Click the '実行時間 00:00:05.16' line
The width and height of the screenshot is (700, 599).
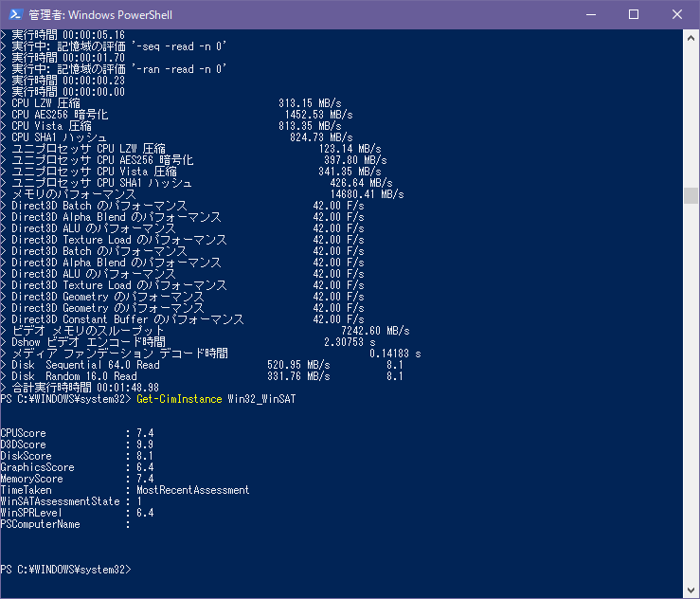(68, 35)
